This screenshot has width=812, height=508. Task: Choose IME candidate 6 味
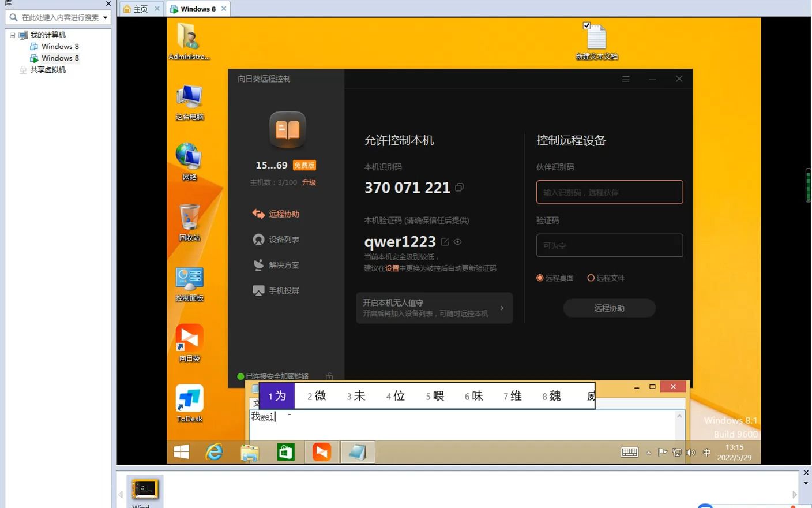(x=474, y=396)
